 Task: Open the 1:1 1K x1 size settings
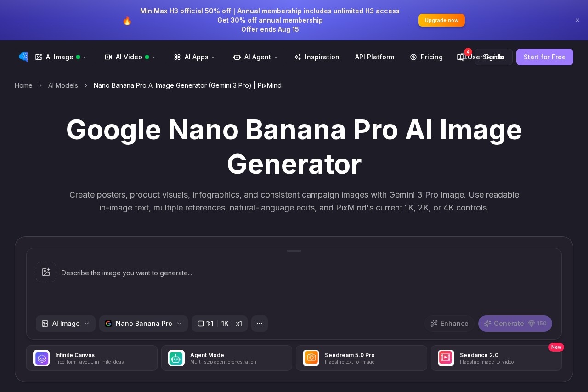[x=220, y=324]
